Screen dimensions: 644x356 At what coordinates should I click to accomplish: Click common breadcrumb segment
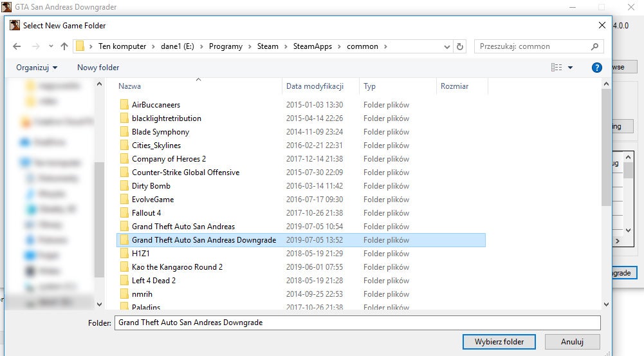(362, 46)
